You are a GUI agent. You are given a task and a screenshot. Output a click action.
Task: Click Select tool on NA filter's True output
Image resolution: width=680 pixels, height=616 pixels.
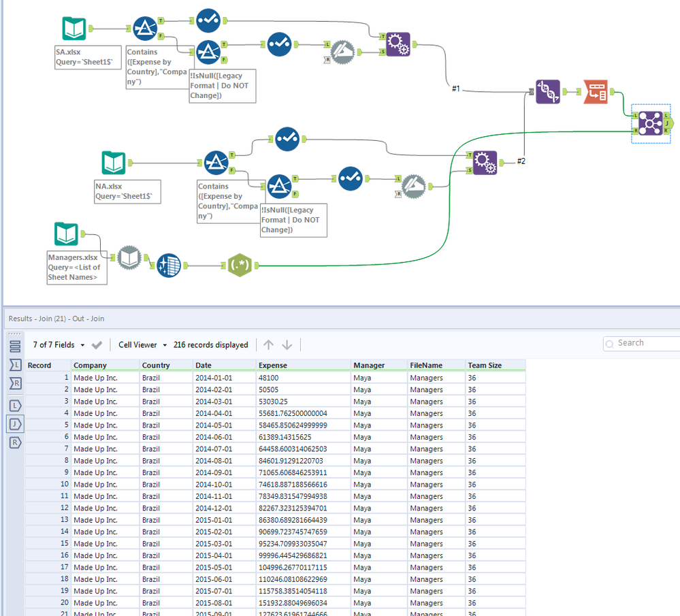click(x=287, y=139)
